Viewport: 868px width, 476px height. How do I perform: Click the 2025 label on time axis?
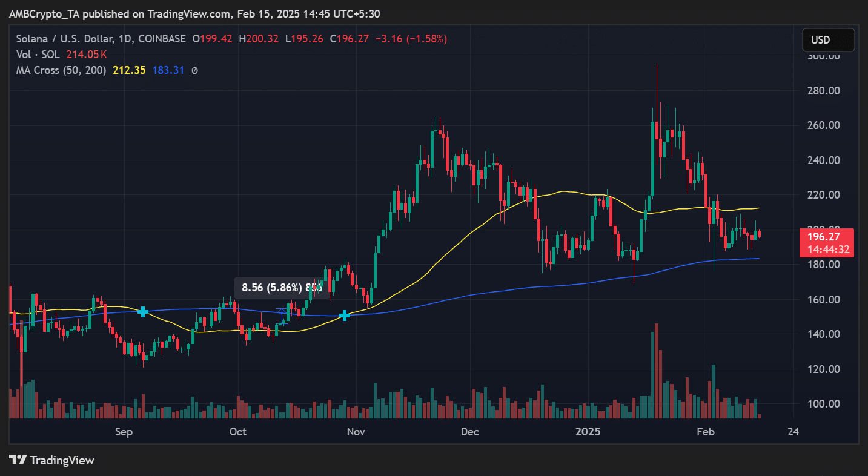[x=588, y=432]
